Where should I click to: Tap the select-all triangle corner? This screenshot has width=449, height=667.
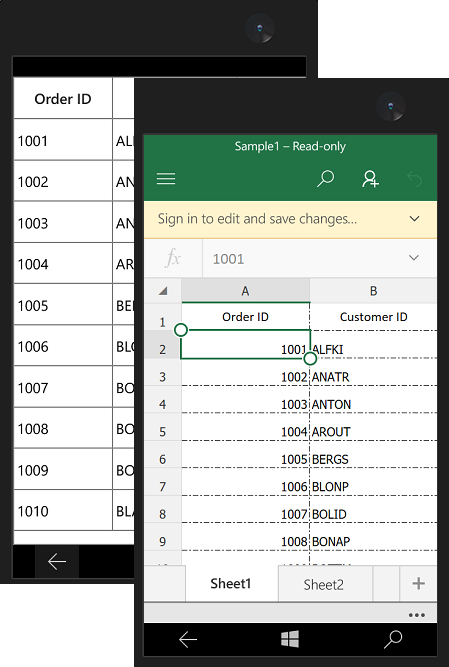(x=163, y=291)
